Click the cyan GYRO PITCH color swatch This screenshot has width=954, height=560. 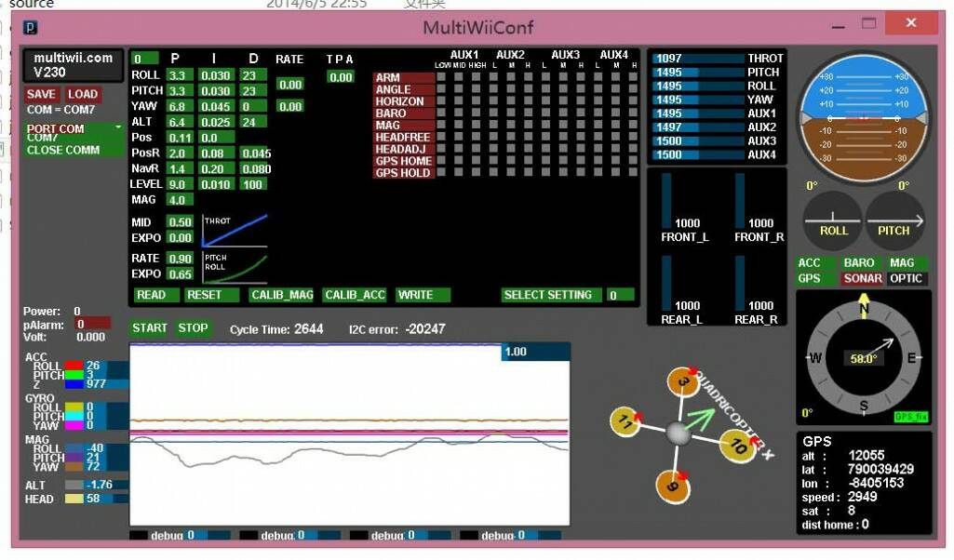(74, 416)
